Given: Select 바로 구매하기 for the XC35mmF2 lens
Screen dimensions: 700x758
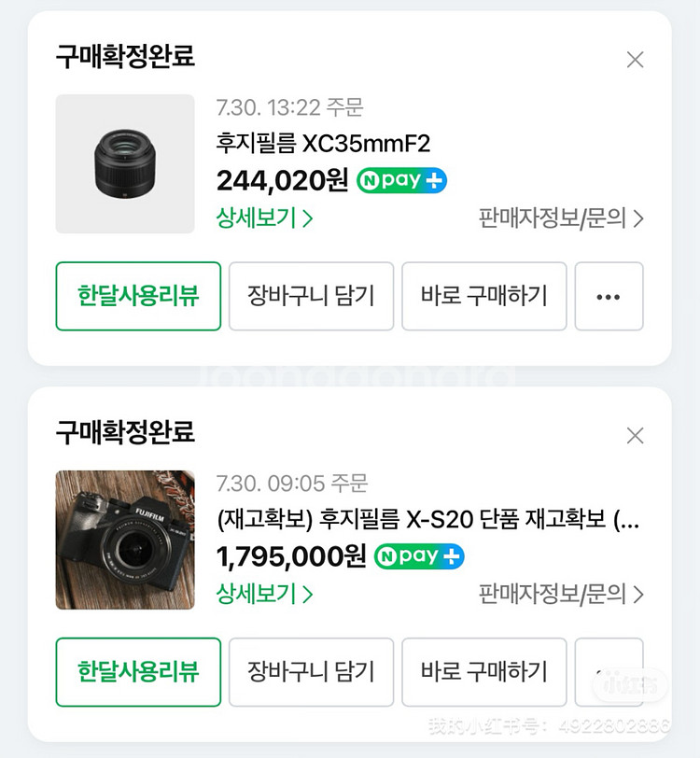Looking at the screenshot, I should (483, 296).
